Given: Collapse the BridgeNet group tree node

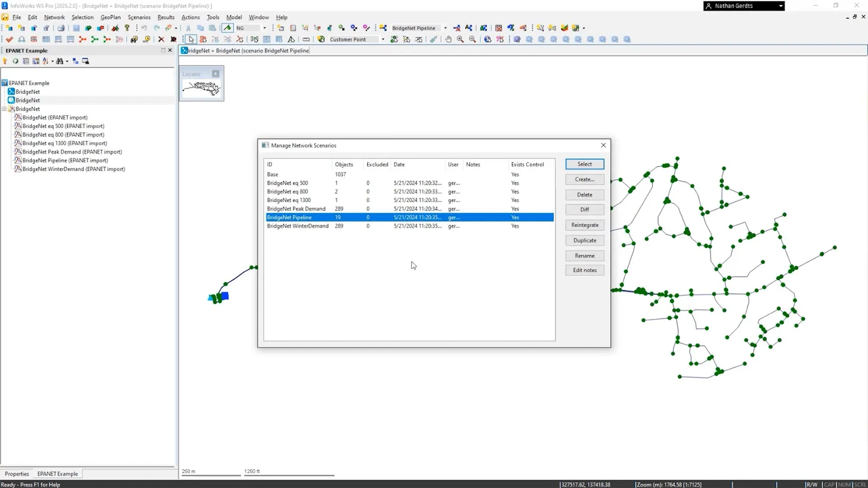Looking at the screenshot, I should (x=5, y=109).
